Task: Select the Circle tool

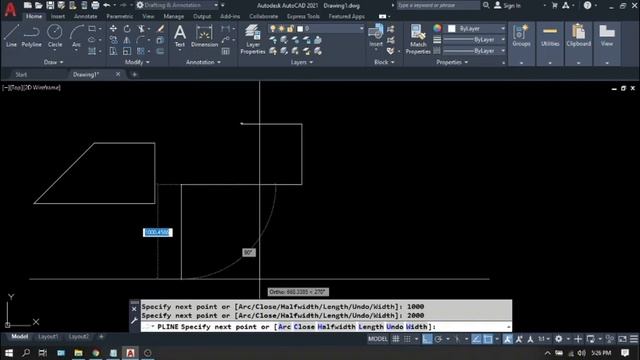Action: (55, 36)
